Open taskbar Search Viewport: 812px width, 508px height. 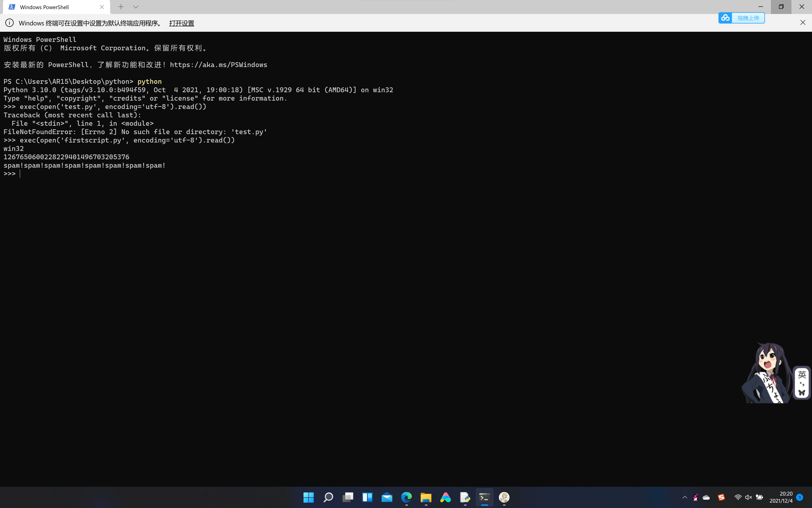328,497
